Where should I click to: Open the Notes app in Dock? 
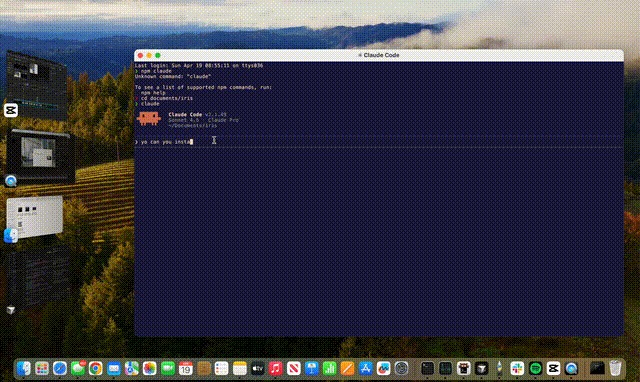point(240,369)
